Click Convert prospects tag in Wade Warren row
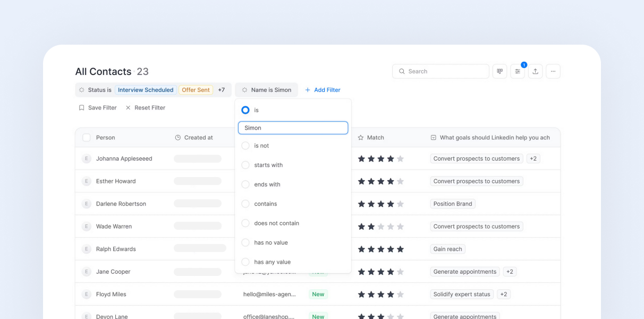 [x=477, y=226]
